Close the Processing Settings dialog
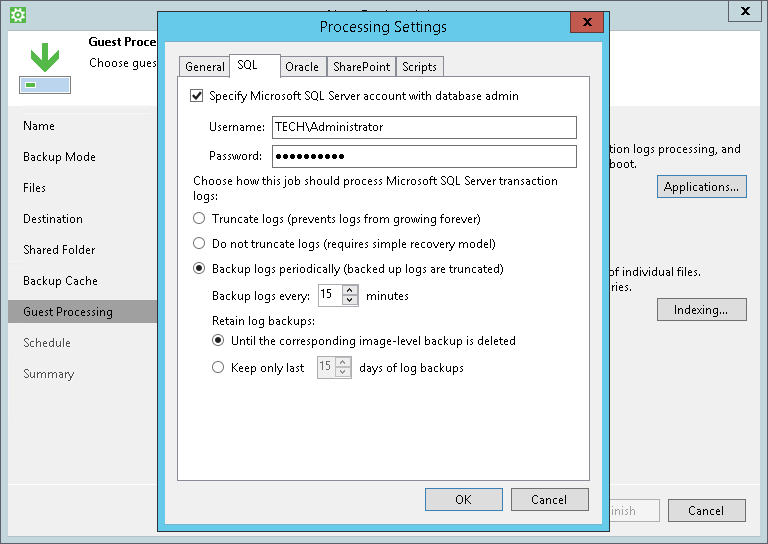The width and height of the screenshot is (768, 544). point(587,22)
